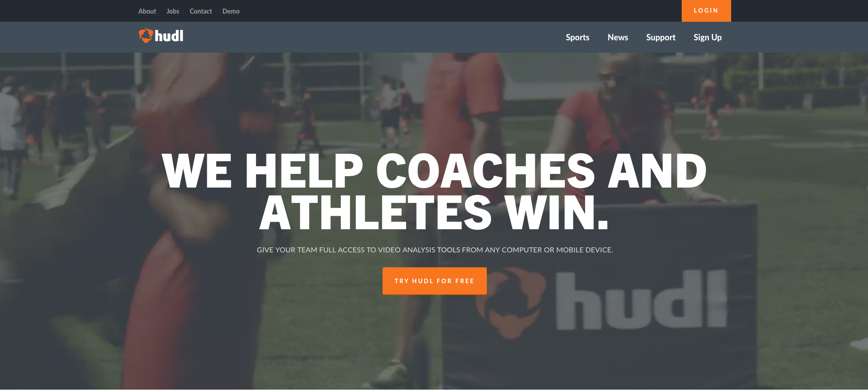Open the Sports menu item
The width and height of the screenshot is (868, 391).
click(x=577, y=38)
